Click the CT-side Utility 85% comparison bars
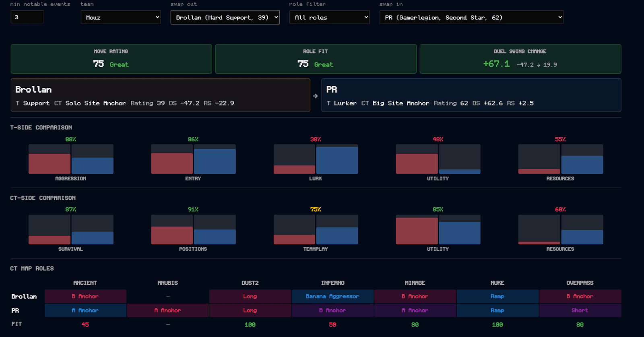This screenshot has width=644, height=337. coord(438,229)
